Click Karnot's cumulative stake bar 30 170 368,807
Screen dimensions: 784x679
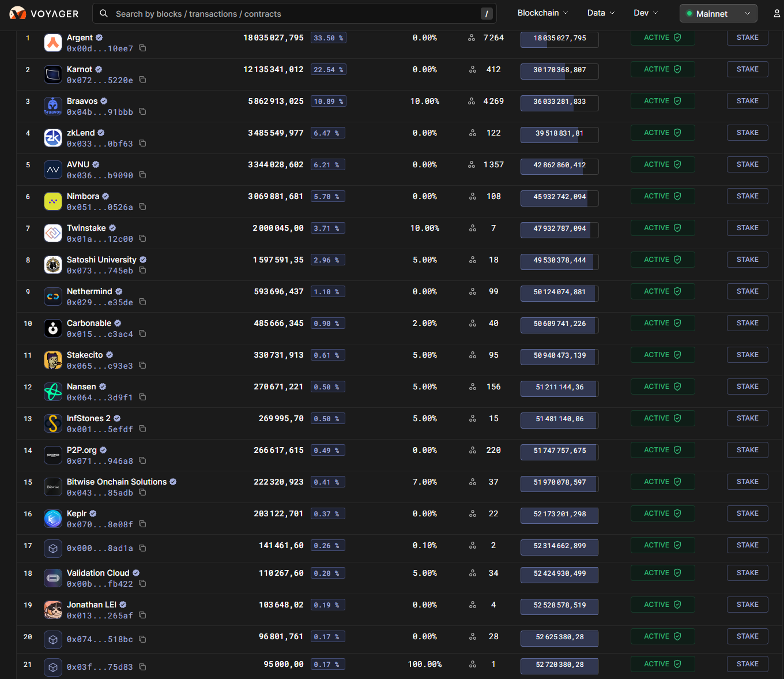pyautogui.click(x=559, y=70)
